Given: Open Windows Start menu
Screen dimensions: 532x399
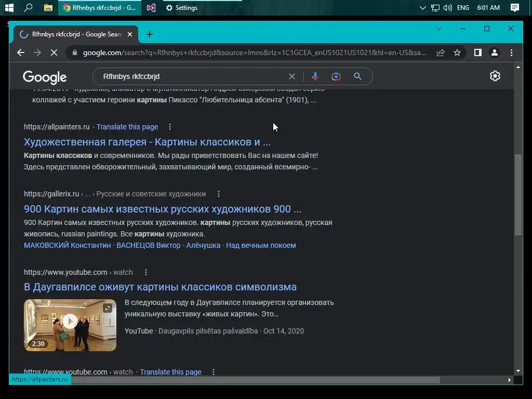Looking at the screenshot, I should point(9,7).
